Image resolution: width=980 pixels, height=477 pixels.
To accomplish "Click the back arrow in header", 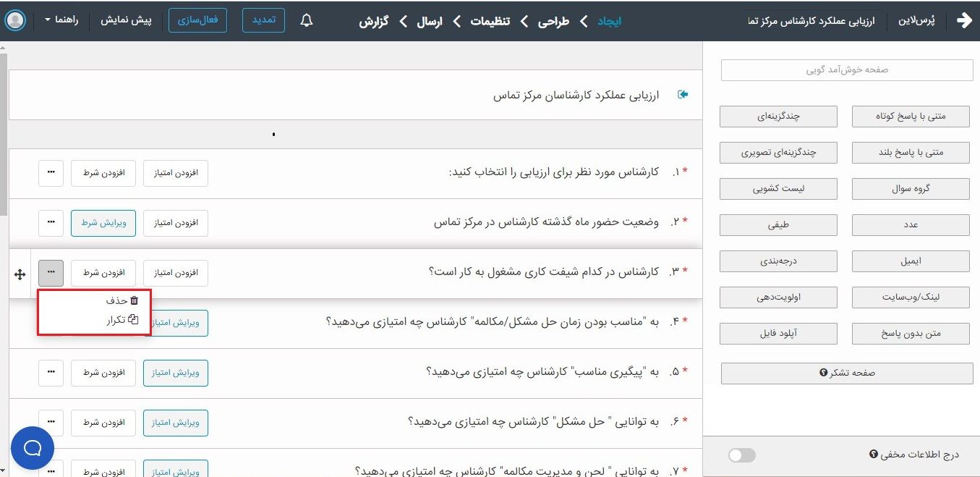I will point(964,20).
